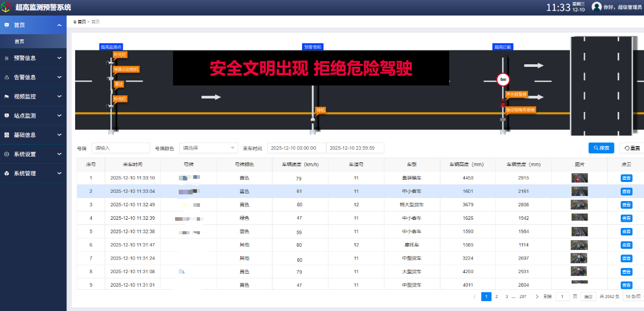The image size is (644, 311).
Task: Go to page 2 in pagination
Action: tap(496, 296)
